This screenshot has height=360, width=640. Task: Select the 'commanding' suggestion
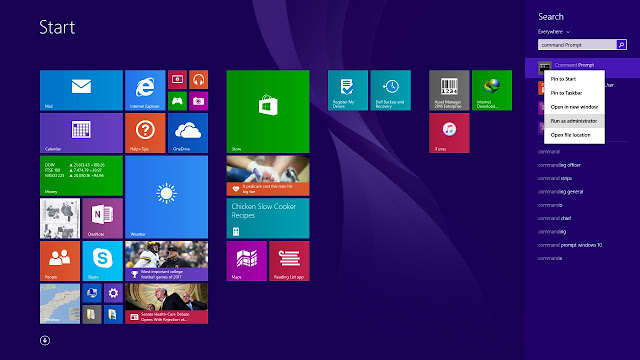click(552, 231)
